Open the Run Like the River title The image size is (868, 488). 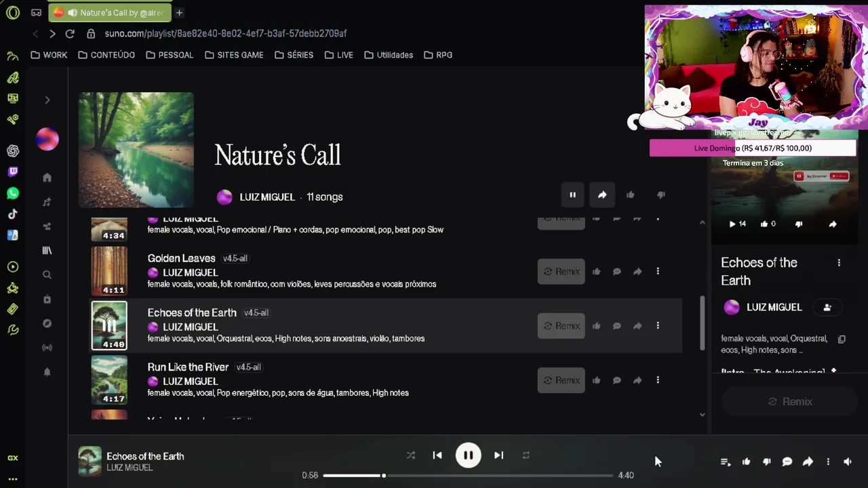coord(188,367)
